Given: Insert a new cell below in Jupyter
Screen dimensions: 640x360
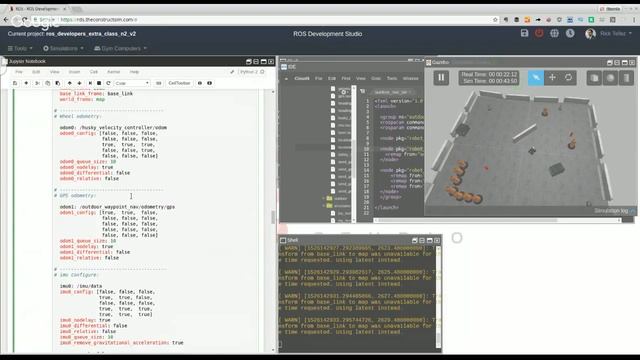Looking at the screenshot, I should point(26,83).
